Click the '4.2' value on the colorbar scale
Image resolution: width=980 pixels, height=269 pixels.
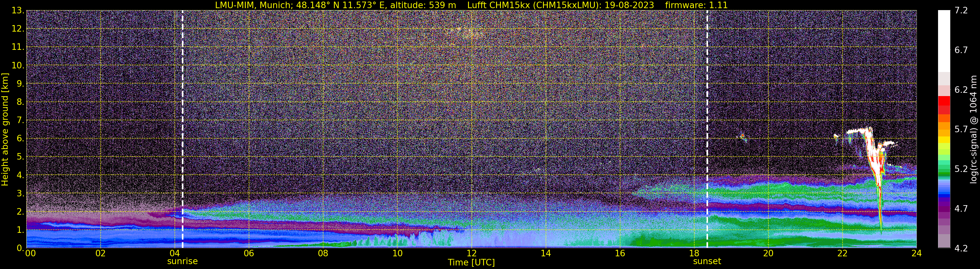point(961,248)
